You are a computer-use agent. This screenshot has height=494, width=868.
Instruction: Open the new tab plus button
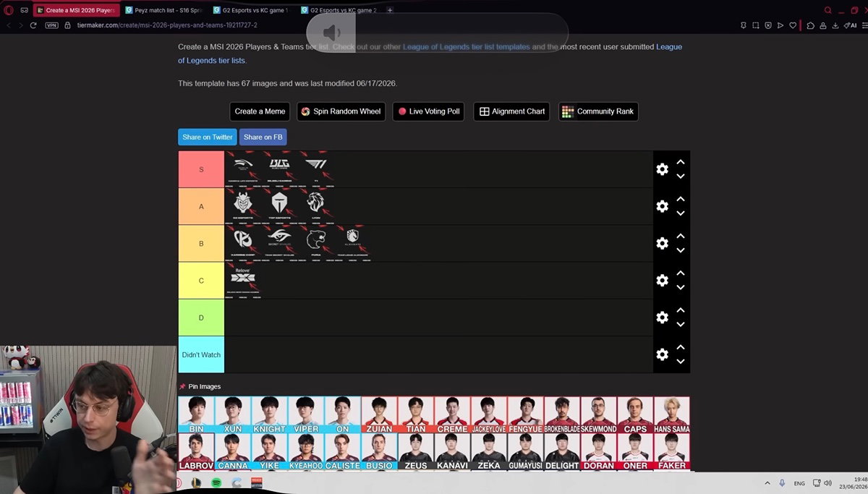(x=390, y=10)
